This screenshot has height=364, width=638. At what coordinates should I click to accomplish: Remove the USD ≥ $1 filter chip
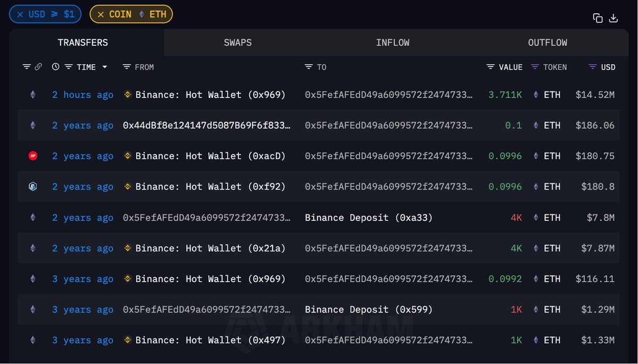(20, 15)
